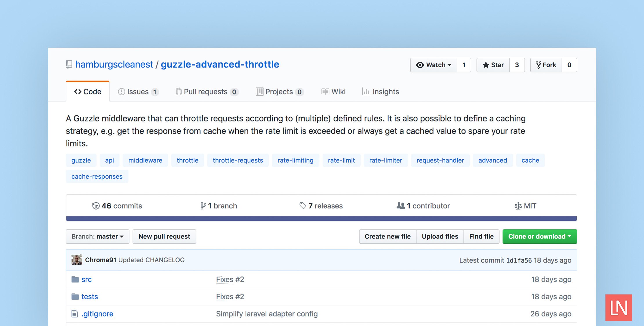Select the throttle topic tag

pyautogui.click(x=187, y=160)
